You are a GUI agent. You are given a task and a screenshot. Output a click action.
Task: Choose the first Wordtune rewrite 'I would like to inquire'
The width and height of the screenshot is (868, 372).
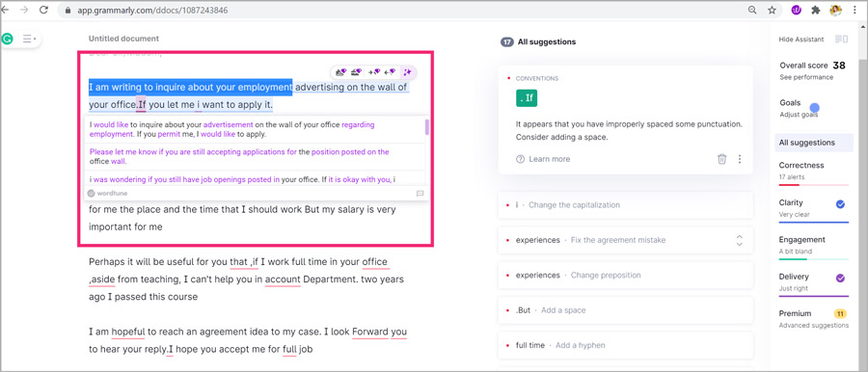pyautogui.click(x=254, y=129)
